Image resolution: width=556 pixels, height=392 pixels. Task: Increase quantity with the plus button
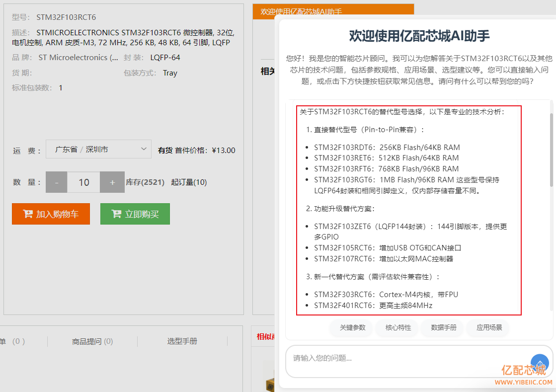tap(112, 182)
